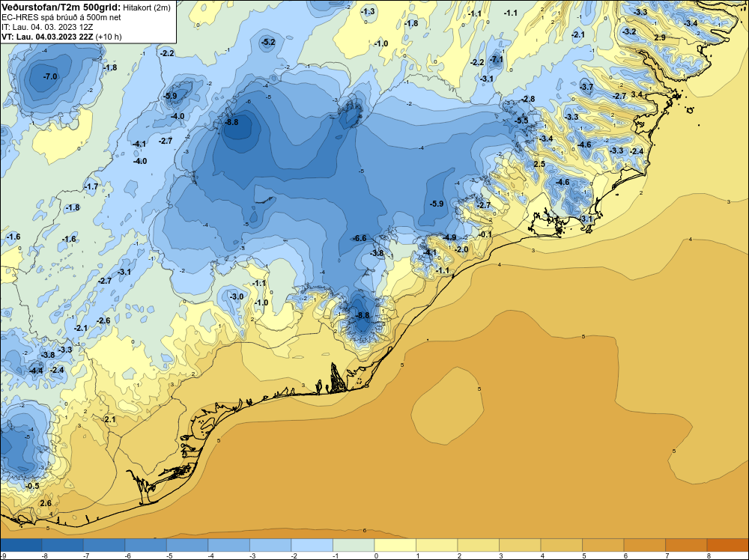Viewport: 749px width, 560px height.
Task: Select the -7.0 temperature value on the map
Action: pyautogui.click(x=49, y=76)
